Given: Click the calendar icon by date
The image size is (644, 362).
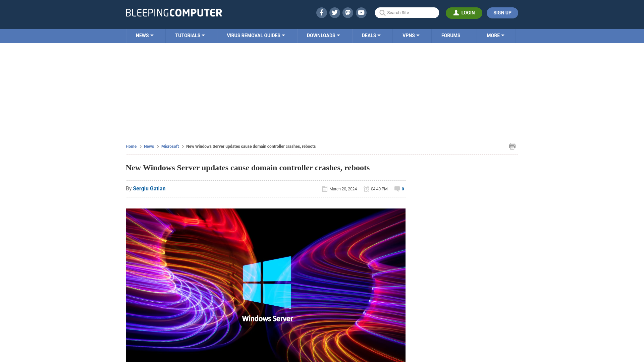Looking at the screenshot, I should [324, 189].
